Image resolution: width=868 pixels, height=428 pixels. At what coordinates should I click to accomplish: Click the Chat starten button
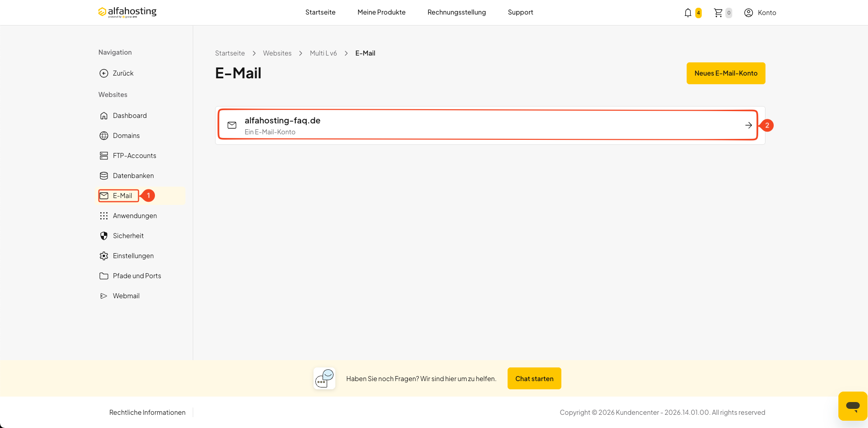534,378
